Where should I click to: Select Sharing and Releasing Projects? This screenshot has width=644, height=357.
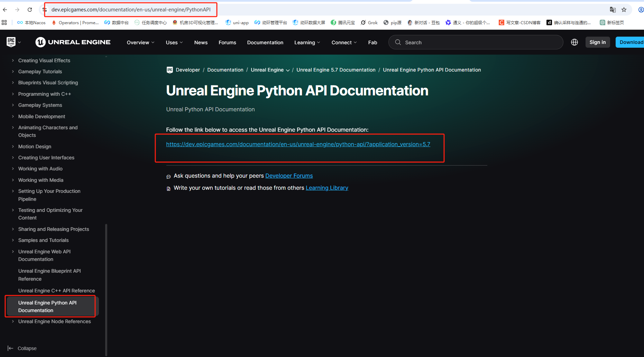coord(54,229)
